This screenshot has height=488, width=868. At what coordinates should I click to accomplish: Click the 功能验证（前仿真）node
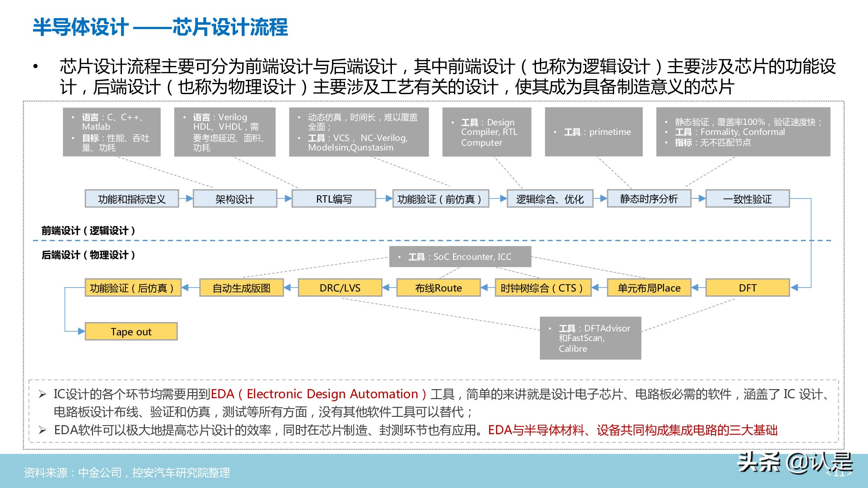(440, 199)
